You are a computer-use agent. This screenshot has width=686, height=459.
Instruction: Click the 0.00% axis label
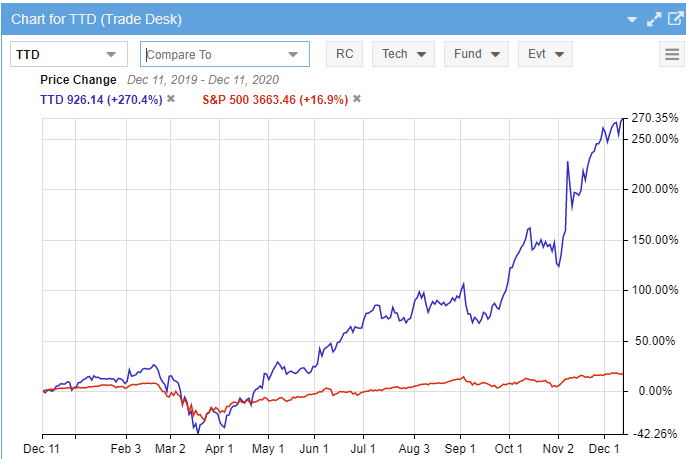[x=655, y=391]
